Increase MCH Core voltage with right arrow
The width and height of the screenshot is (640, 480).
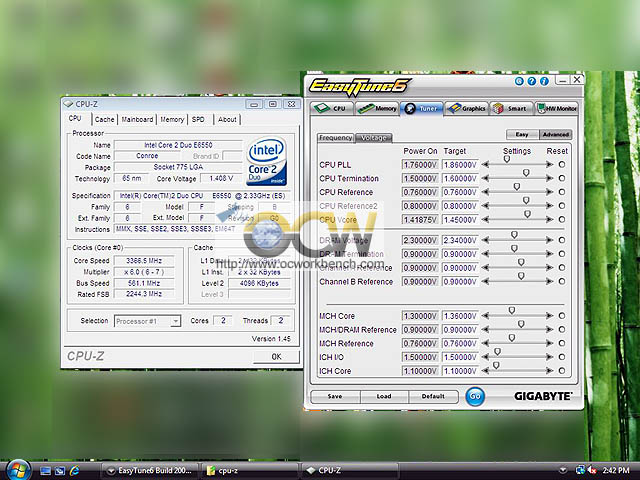[x=550, y=316]
